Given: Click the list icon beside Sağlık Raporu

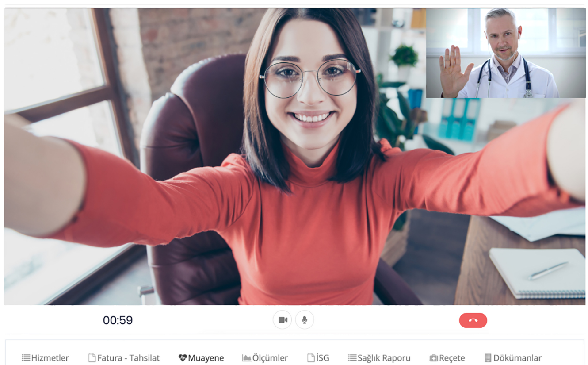Looking at the screenshot, I should [x=352, y=358].
